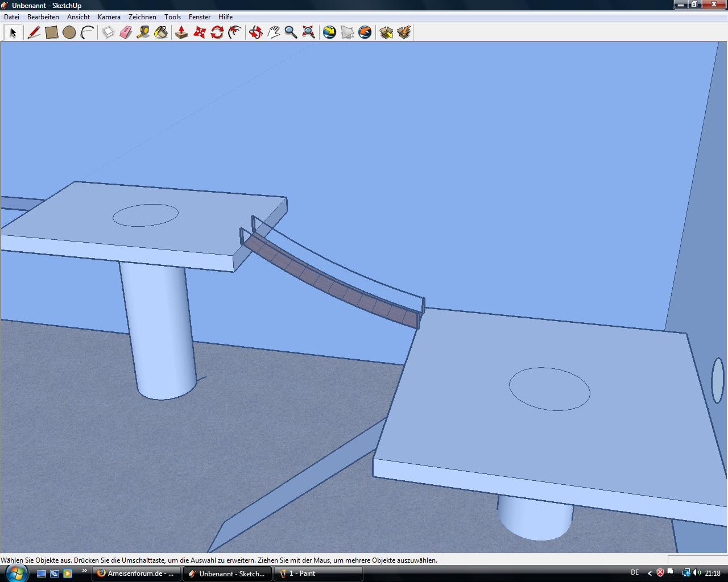The height and width of the screenshot is (582, 728).
Task: Open the Zeichnen menu
Action: (142, 17)
